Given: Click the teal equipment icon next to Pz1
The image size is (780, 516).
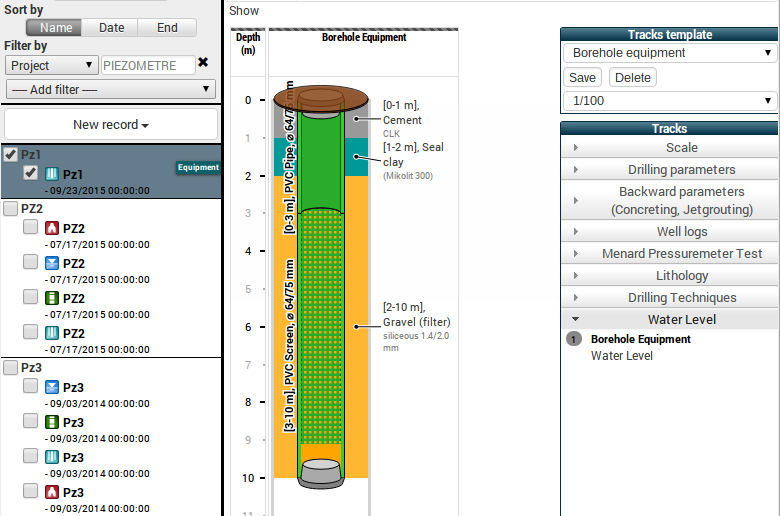Looking at the screenshot, I should tap(53, 174).
